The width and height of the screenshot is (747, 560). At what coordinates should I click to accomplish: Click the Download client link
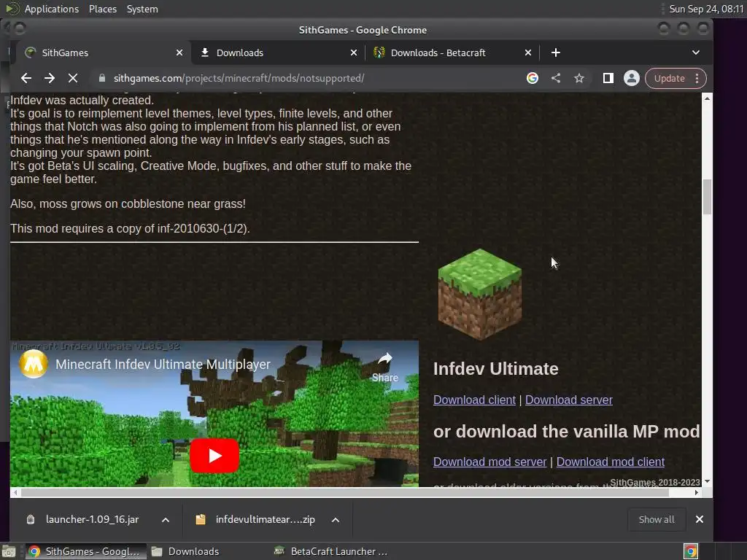click(x=474, y=400)
